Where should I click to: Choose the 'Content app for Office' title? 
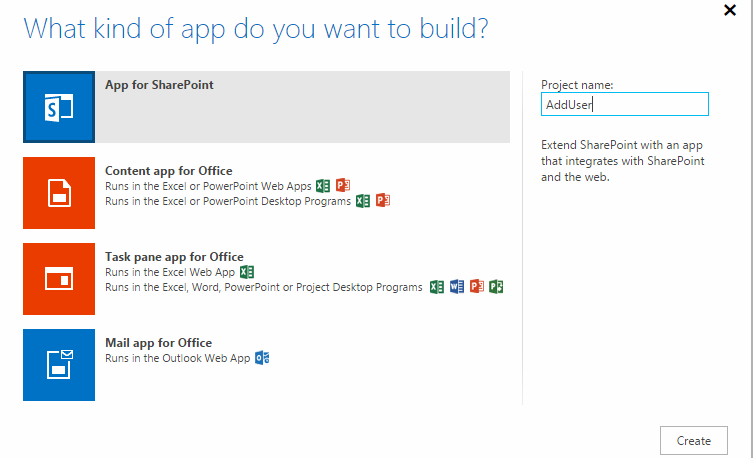click(168, 171)
